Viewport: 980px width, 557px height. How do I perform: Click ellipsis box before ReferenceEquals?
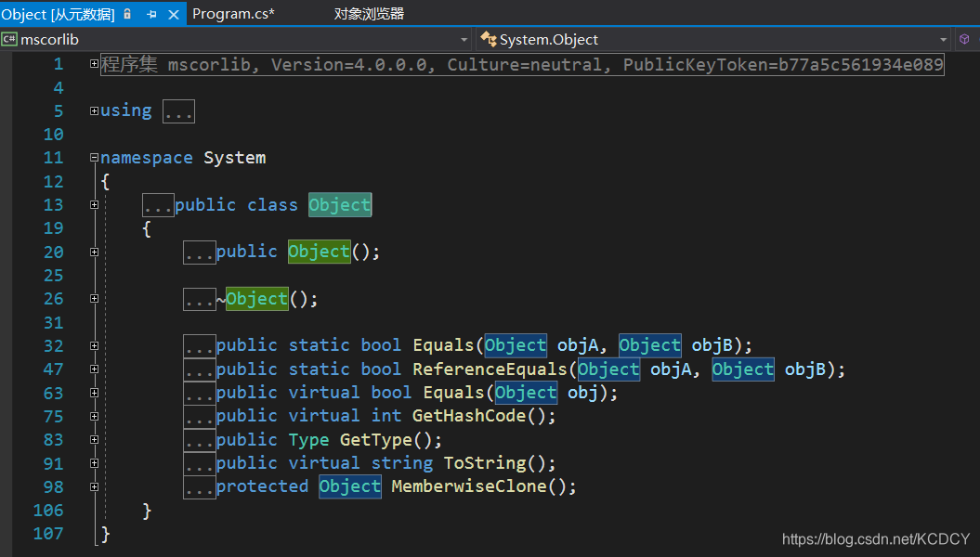pos(200,369)
